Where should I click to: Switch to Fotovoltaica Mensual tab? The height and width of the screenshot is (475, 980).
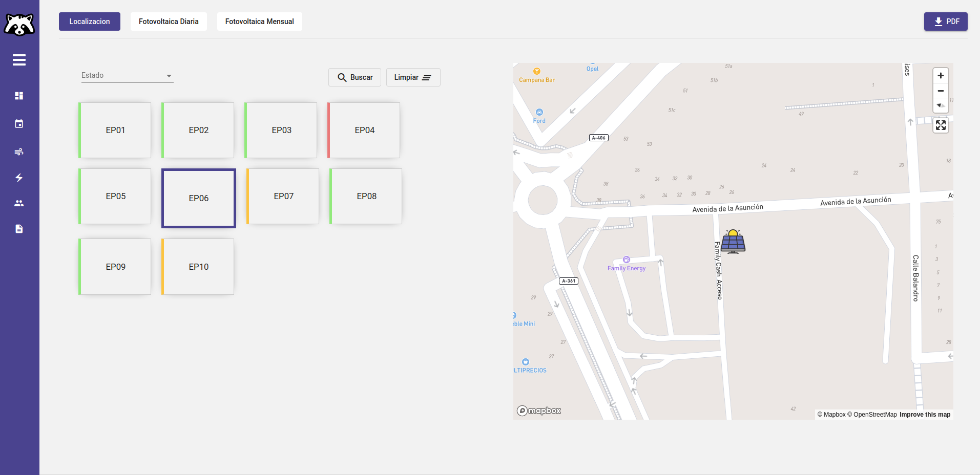[259, 21]
